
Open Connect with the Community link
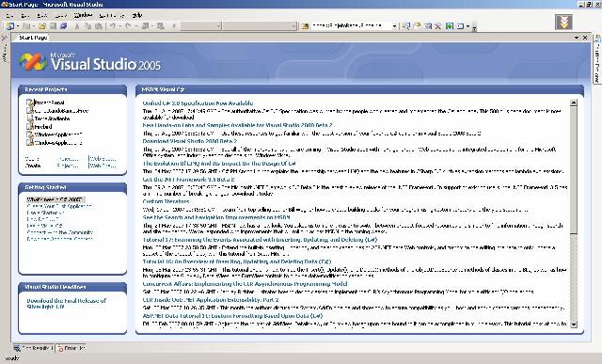click(x=60, y=232)
